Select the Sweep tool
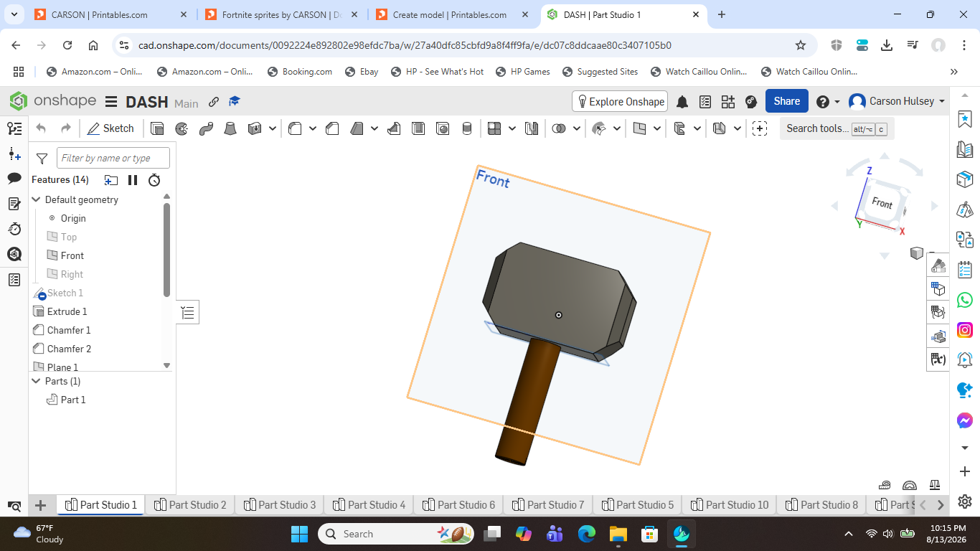The width and height of the screenshot is (980, 551). (x=206, y=128)
